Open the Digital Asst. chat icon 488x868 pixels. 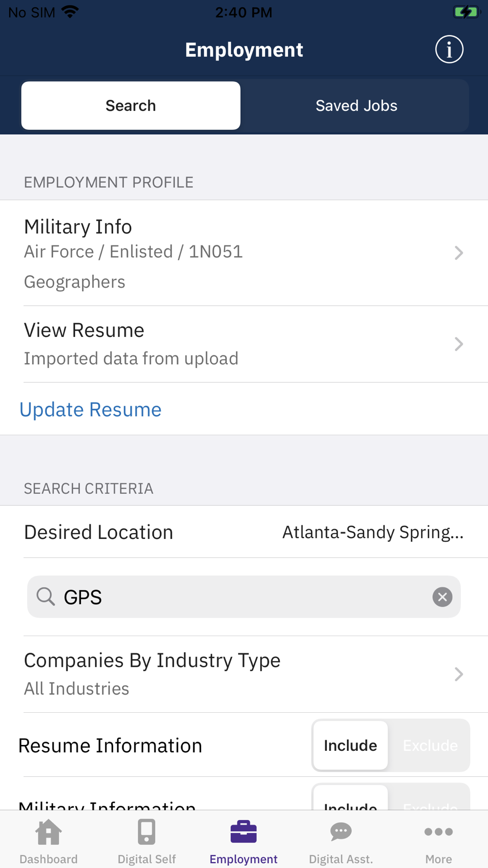(x=341, y=832)
